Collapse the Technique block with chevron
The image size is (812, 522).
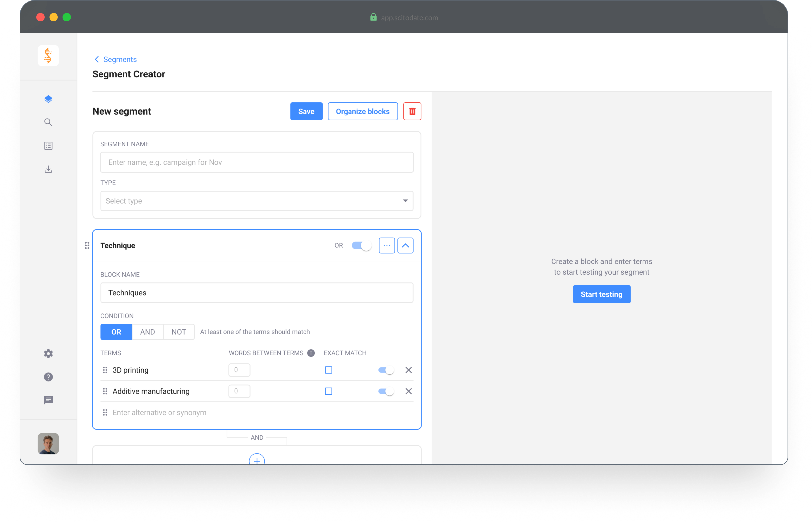point(405,245)
